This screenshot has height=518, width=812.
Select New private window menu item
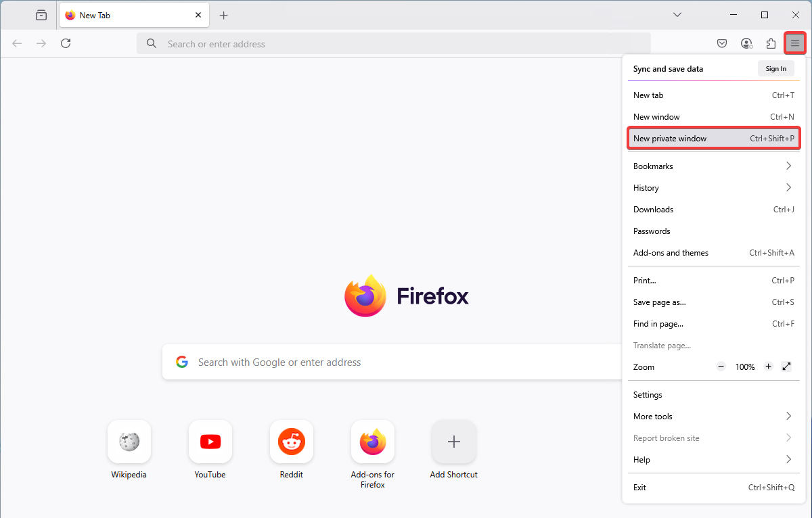pos(714,139)
